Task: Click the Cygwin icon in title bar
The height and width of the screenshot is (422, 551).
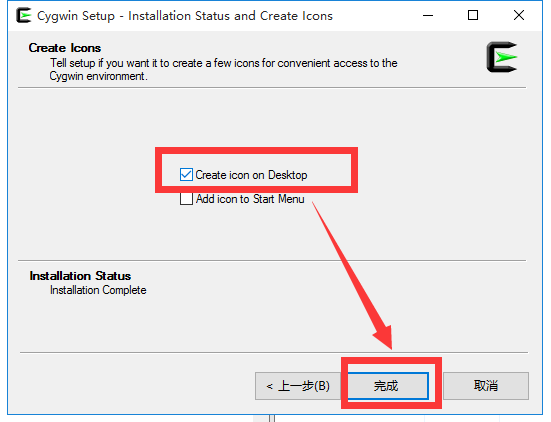Action: point(24,15)
